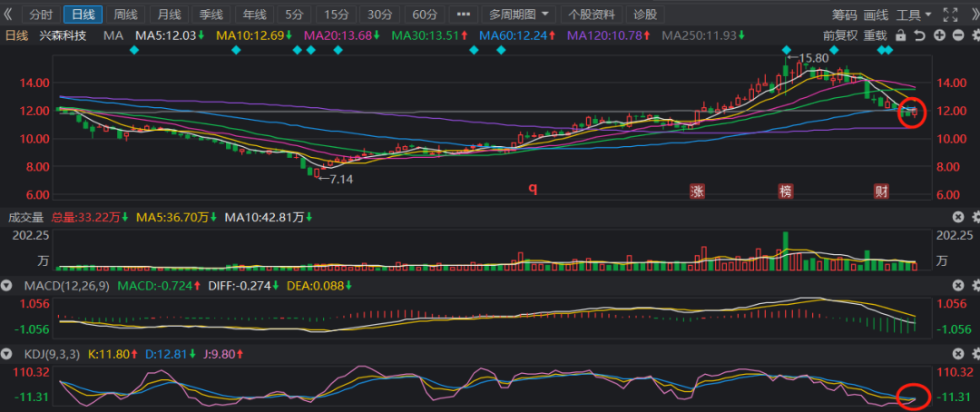Open 个股资料 stock information

click(591, 15)
